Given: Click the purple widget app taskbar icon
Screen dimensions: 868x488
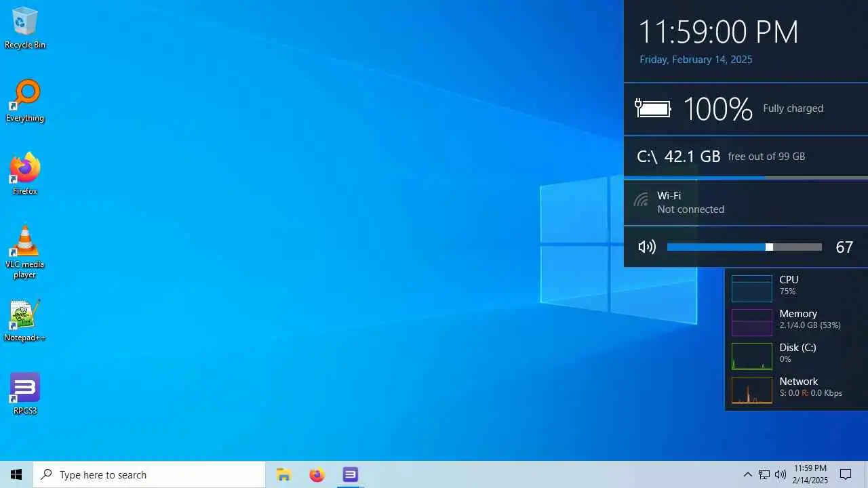Looking at the screenshot, I should pyautogui.click(x=350, y=474).
